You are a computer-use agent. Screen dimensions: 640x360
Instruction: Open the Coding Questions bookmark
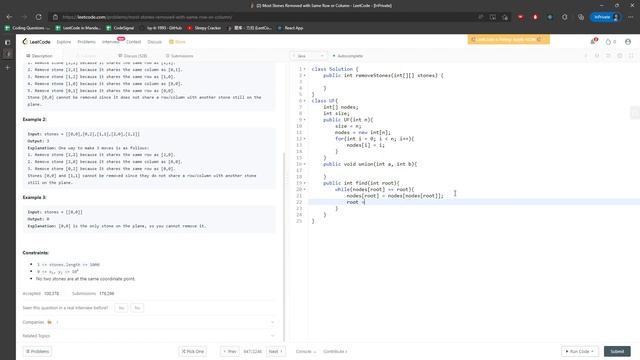tap(27, 28)
